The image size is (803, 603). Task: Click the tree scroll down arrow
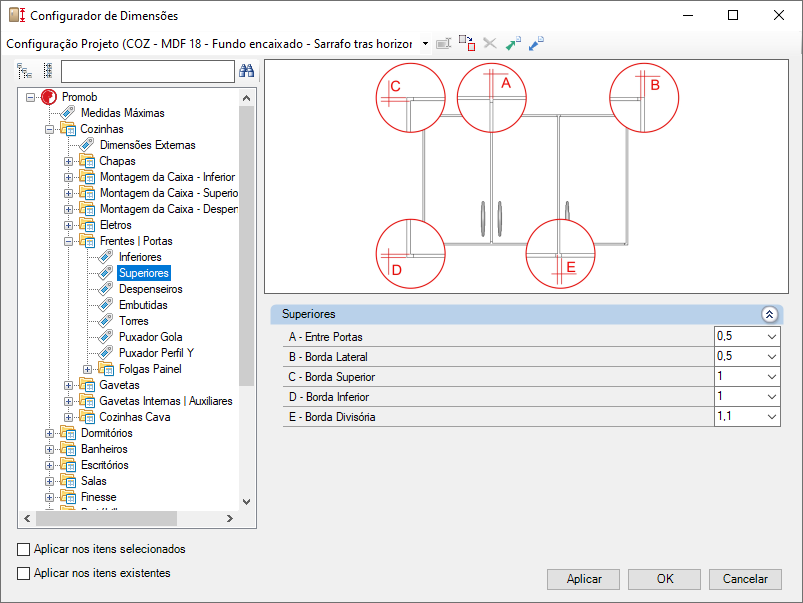(x=246, y=502)
